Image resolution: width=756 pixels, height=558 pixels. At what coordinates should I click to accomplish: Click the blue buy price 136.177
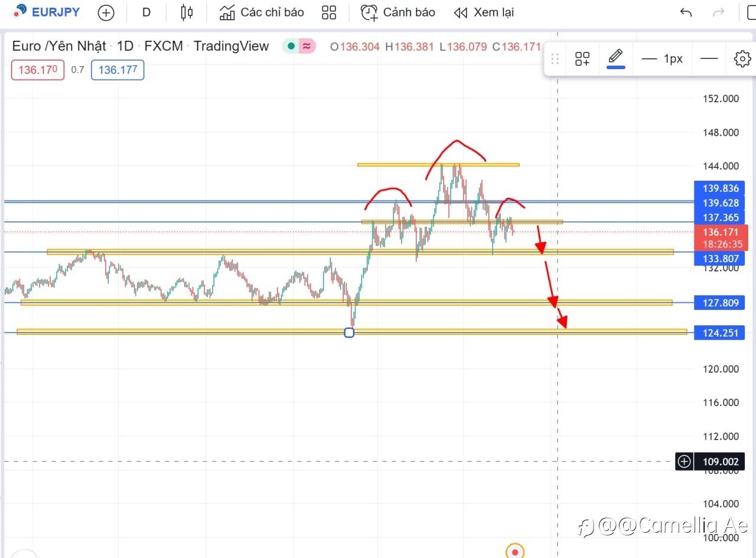click(x=118, y=70)
